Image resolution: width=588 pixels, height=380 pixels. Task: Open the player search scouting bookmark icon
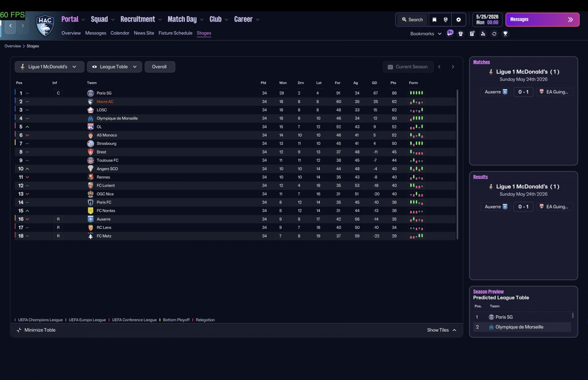483,34
